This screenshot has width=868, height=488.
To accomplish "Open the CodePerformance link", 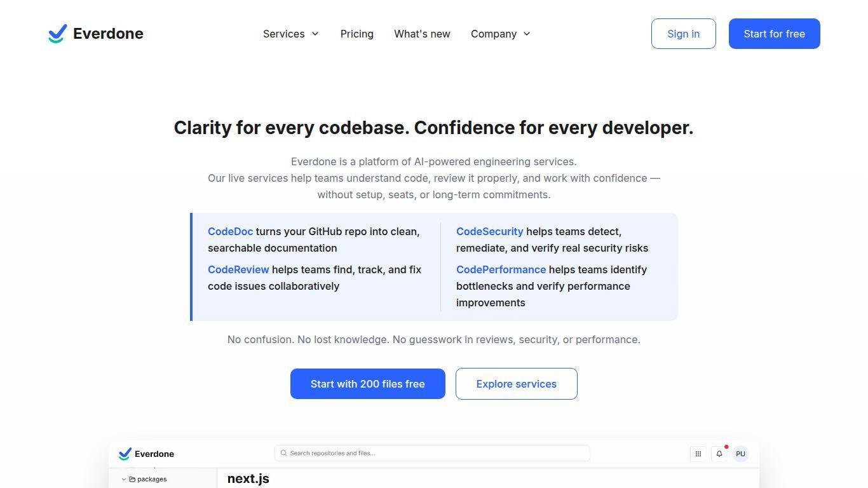I will point(501,270).
